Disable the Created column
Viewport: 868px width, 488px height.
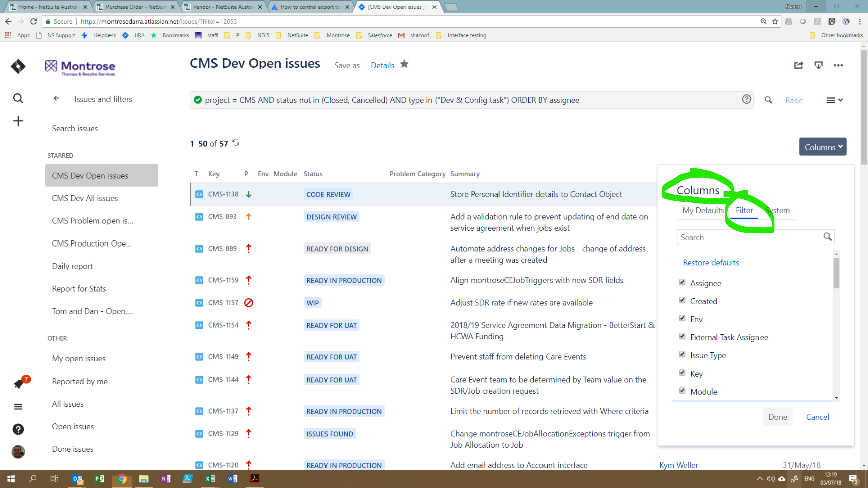coord(682,300)
